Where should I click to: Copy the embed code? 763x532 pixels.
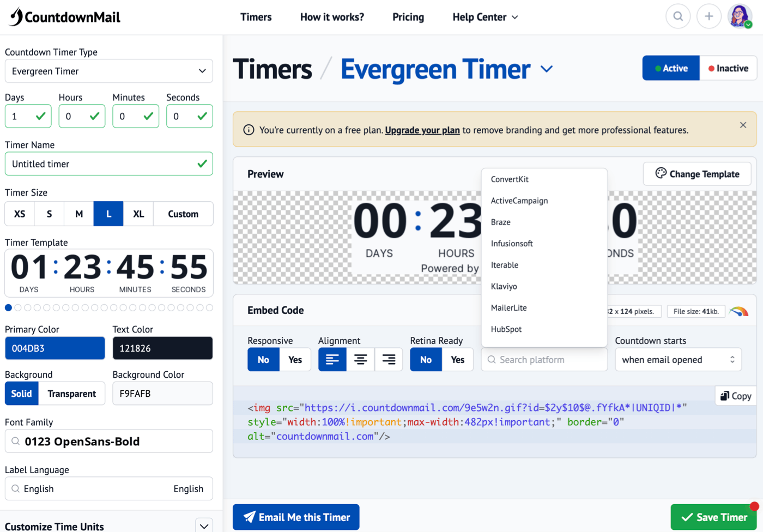point(736,396)
